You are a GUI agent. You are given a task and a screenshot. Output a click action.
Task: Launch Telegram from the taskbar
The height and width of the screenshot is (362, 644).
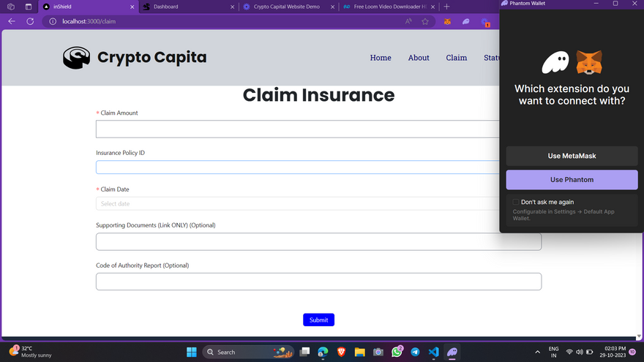click(415, 352)
